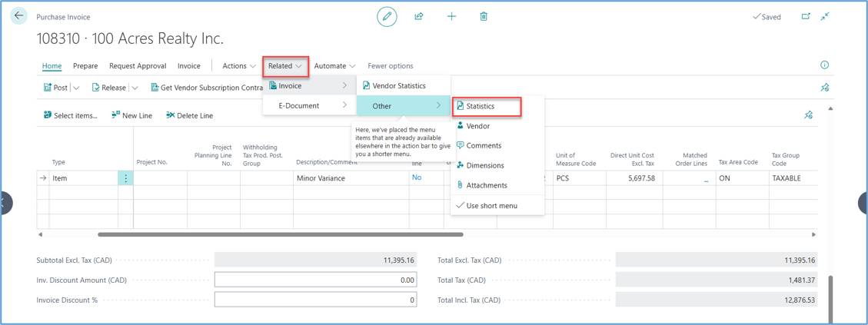Click Total Incl. Tax value 12,876.53
The height and width of the screenshot is (325, 868).
(717, 300)
